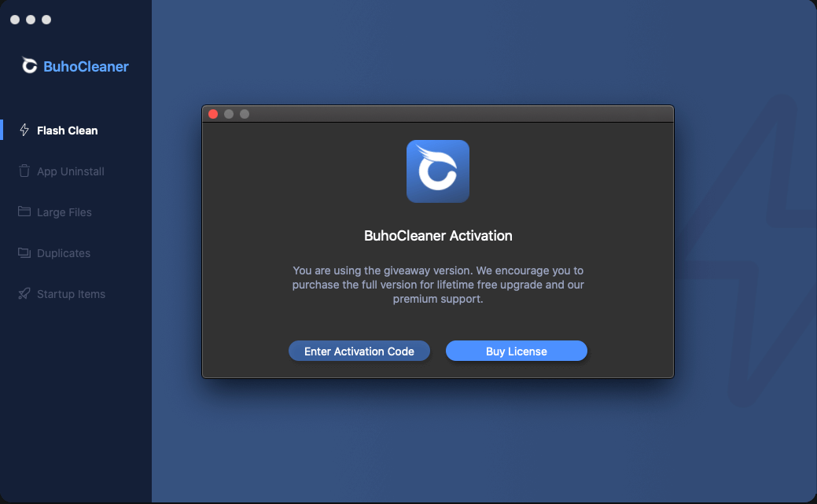
Task: Select App Uninstall in the sidebar
Action: coord(70,171)
